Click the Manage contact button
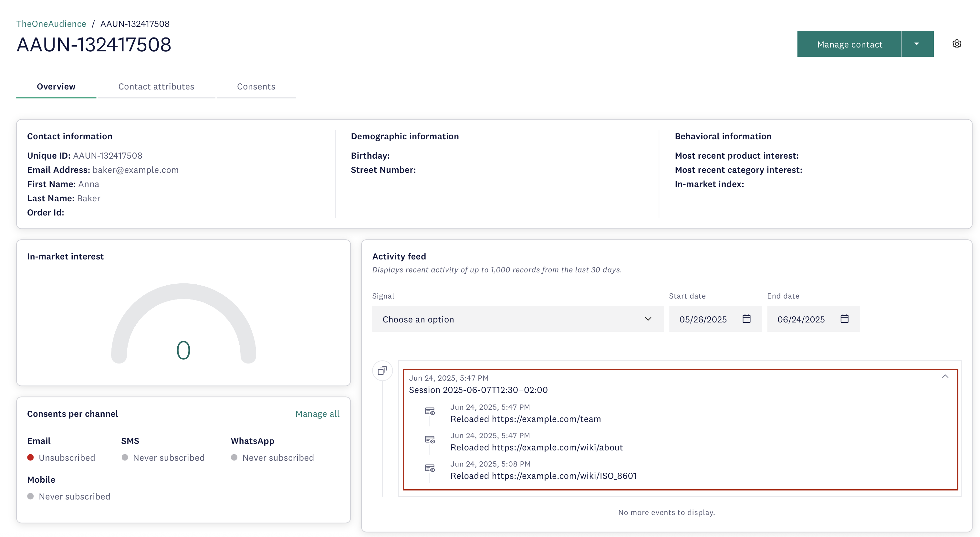Image resolution: width=980 pixels, height=537 pixels. pyautogui.click(x=849, y=44)
